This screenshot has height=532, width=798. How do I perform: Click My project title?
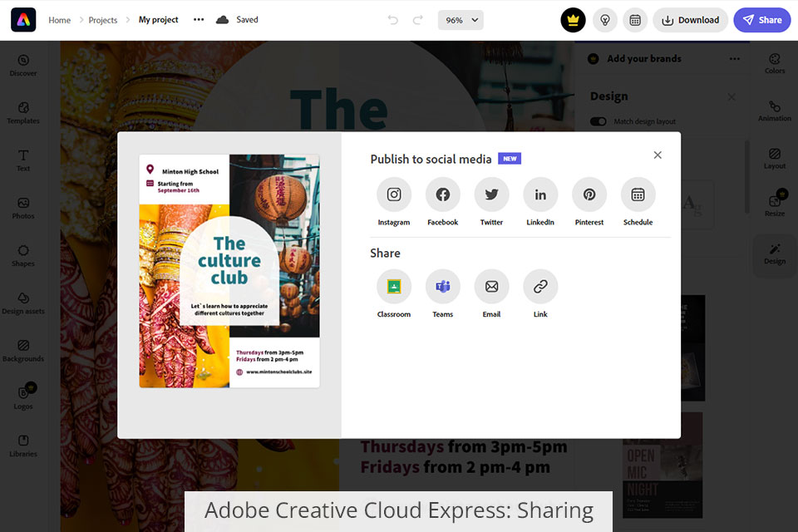(158, 20)
